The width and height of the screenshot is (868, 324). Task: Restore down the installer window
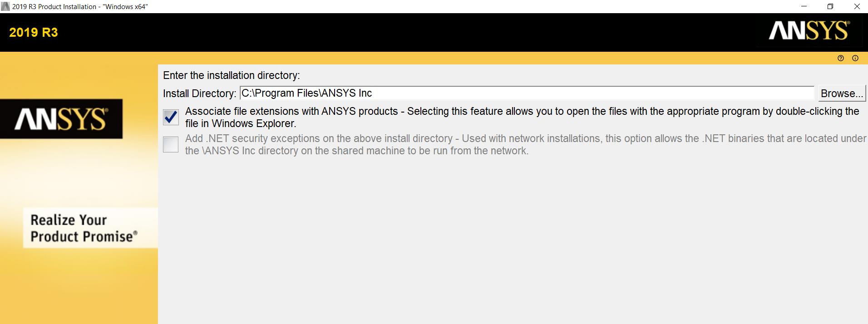point(830,6)
